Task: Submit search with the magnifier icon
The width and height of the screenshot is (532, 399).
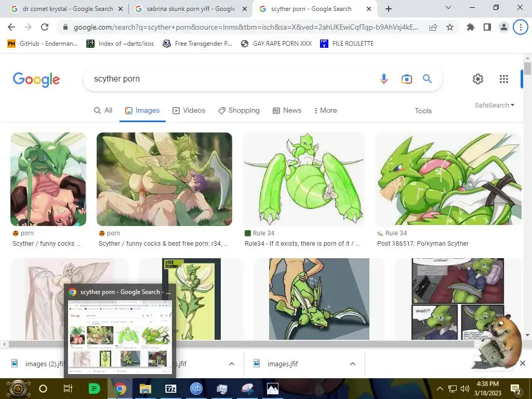Action: click(427, 79)
